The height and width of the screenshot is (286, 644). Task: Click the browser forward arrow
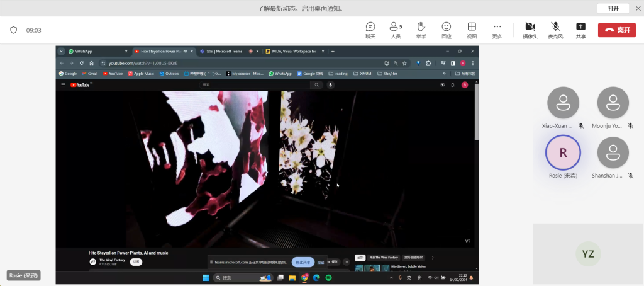72,63
